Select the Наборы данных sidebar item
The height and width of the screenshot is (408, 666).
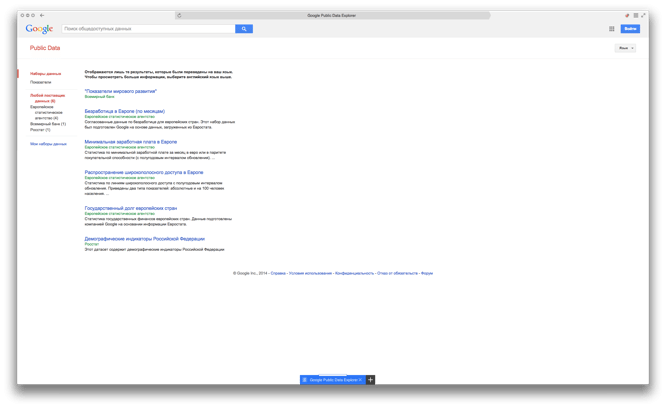pos(45,73)
